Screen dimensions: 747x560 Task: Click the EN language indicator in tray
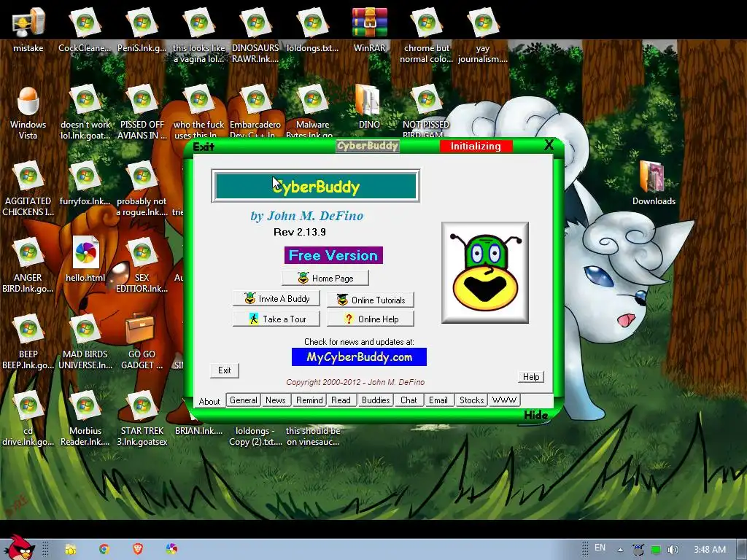tap(600, 548)
